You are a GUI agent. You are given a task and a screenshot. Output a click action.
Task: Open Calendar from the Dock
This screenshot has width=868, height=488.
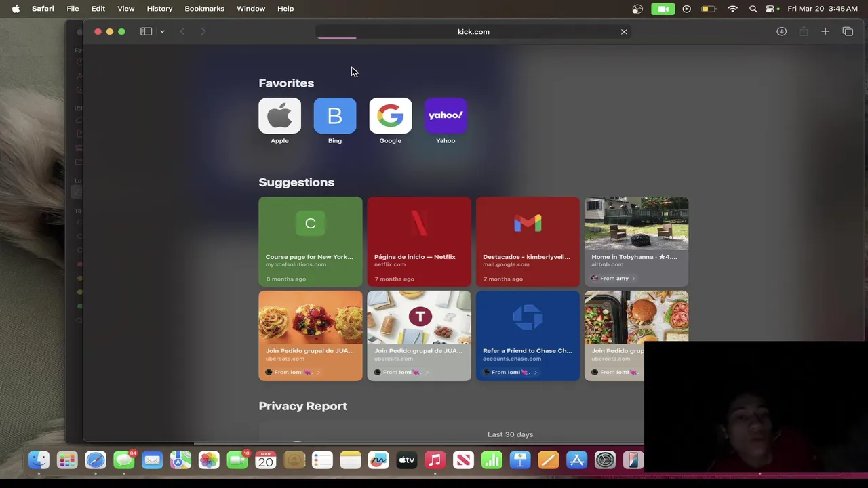pyautogui.click(x=265, y=461)
